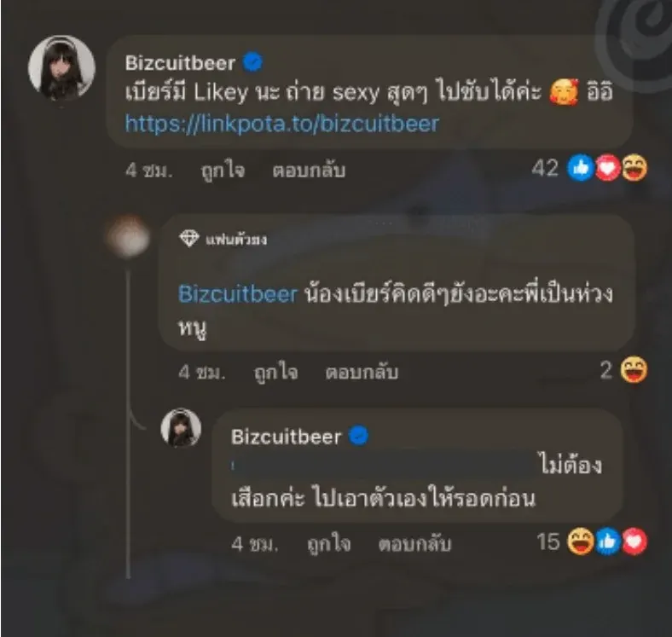Screen dimensions: 672x637
Task: Click the Bizcuitbeer name in the top comment
Action: (x=180, y=63)
